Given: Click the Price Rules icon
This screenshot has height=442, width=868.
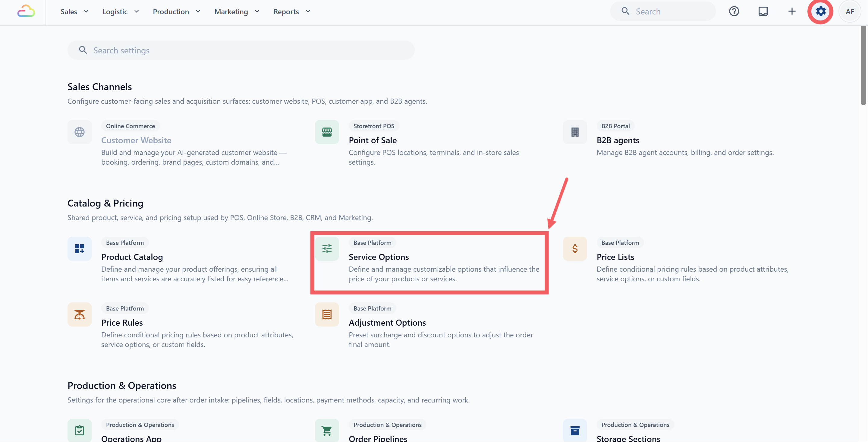Looking at the screenshot, I should [x=80, y=314].
